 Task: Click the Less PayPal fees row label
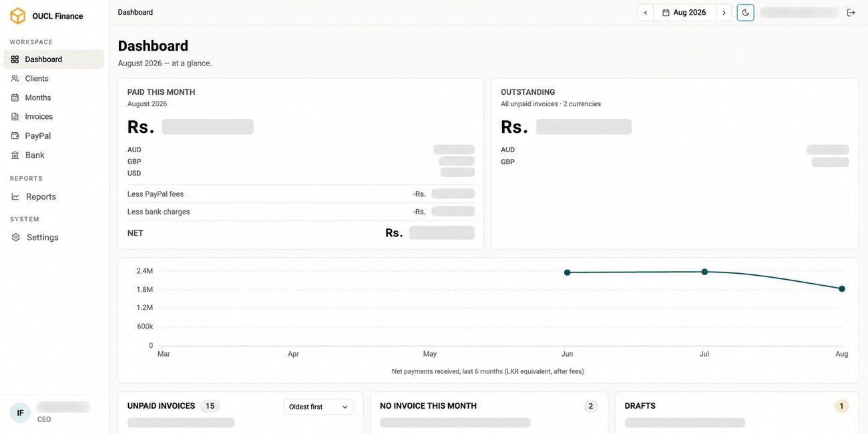156,194
